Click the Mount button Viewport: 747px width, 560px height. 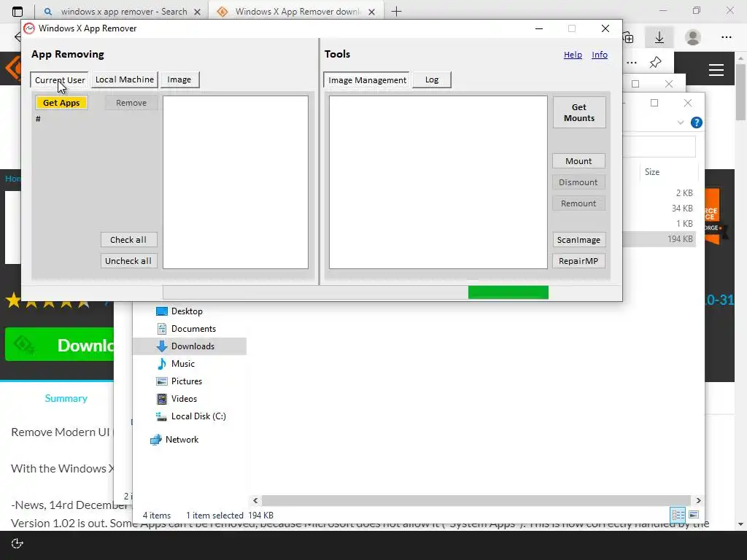[578, 161]
